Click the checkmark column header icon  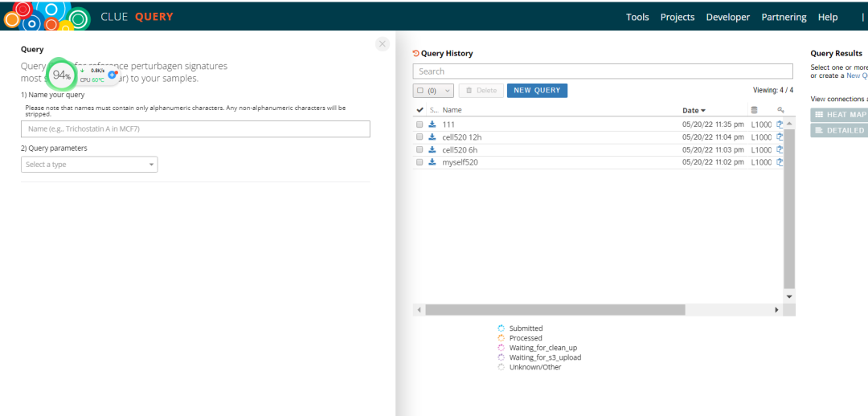(x=420, y=110)
